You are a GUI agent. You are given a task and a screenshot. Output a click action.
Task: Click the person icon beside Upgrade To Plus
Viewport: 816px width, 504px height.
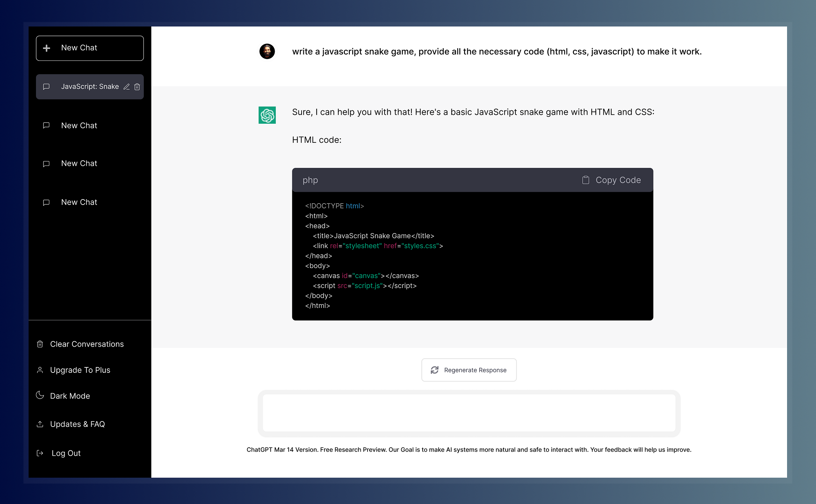(x=40, y=370)
